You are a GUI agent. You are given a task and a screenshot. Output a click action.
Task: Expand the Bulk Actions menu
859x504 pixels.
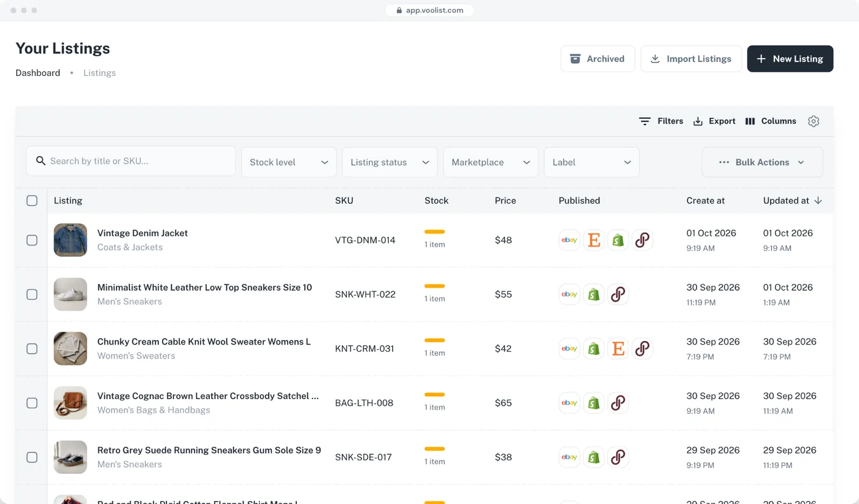point(762,162)
